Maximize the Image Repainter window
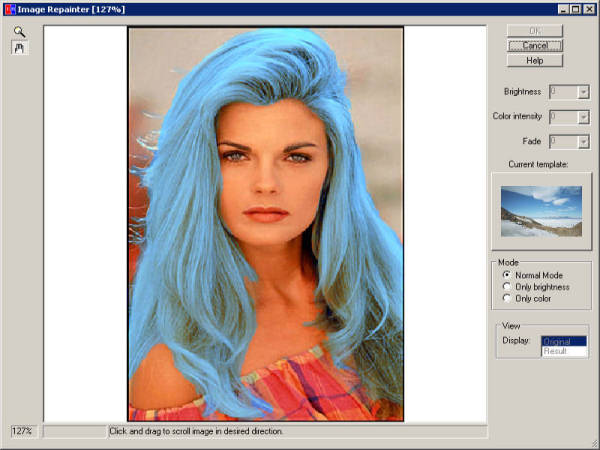The image size is (600, 450). (x=575, y=9)
